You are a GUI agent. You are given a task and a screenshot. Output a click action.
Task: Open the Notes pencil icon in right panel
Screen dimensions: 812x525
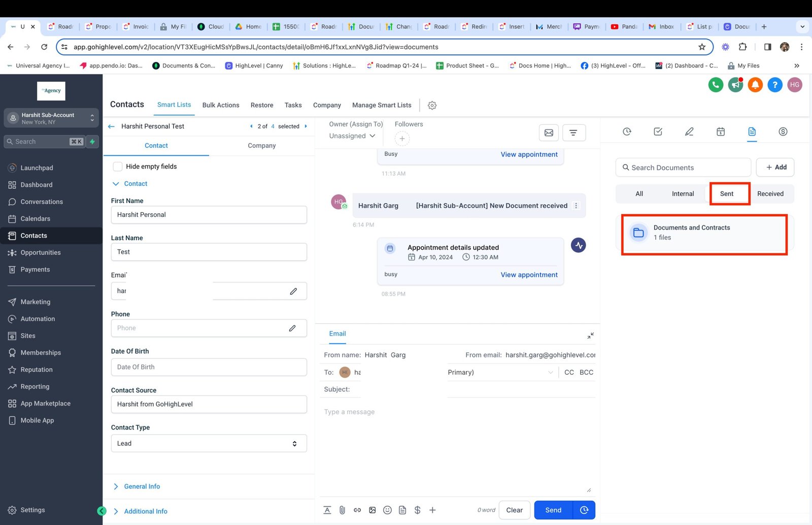click(689, 132)
